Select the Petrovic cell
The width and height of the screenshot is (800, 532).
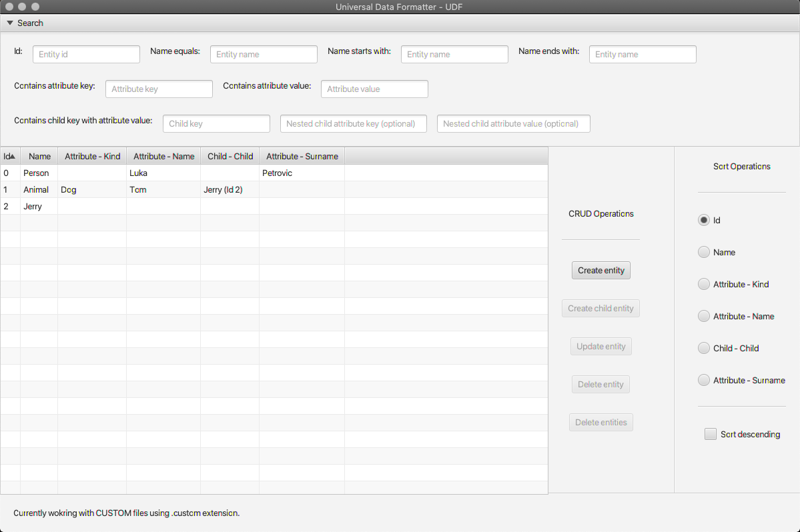coord(302,173)
